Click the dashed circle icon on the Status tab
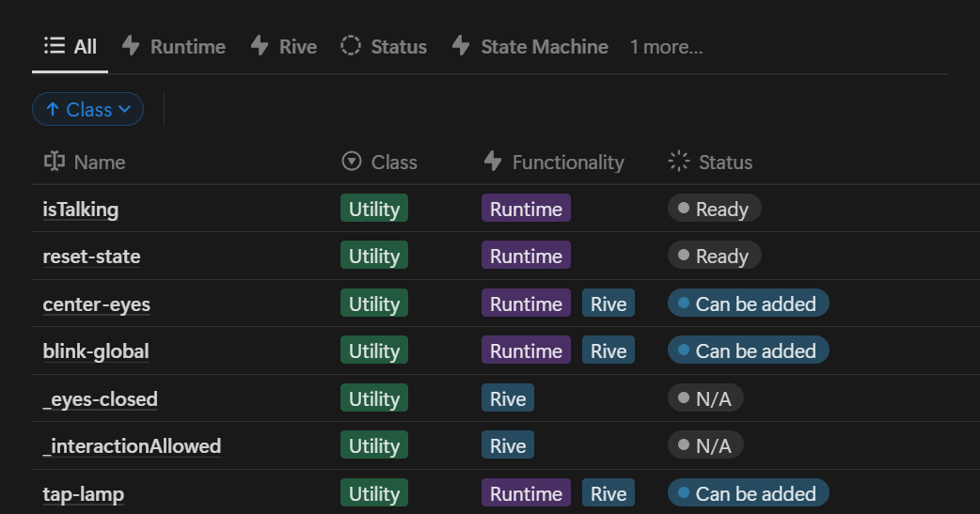 351,46
